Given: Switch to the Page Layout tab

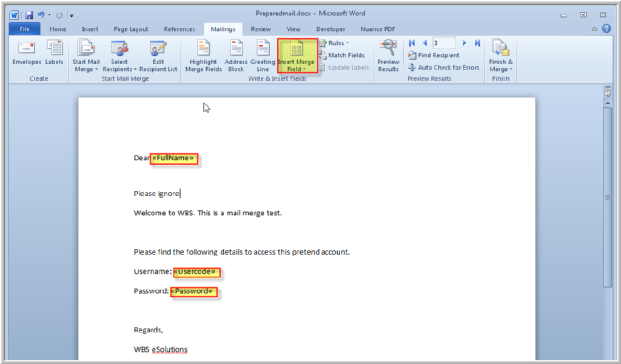Looking at the screenshot, I should coord(130,29).
